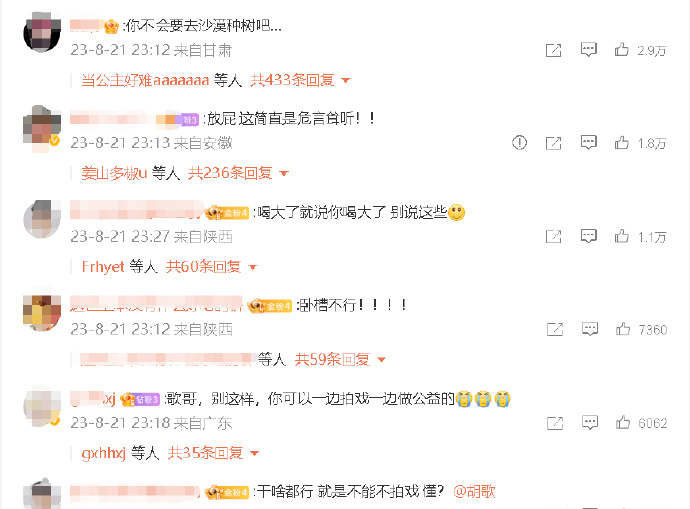Expand 共433条回复 replies
The image size is (690, 509).
tap(300, 80)
